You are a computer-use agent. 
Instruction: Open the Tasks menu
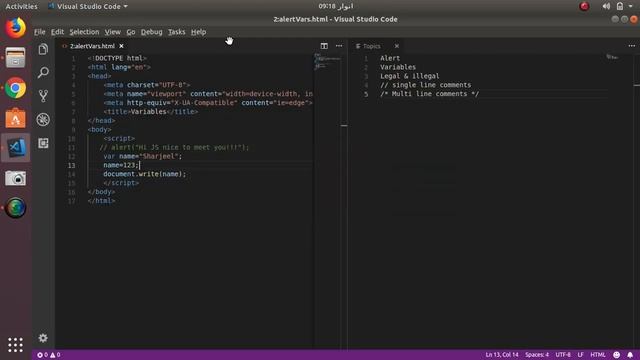tap(176, 32)
